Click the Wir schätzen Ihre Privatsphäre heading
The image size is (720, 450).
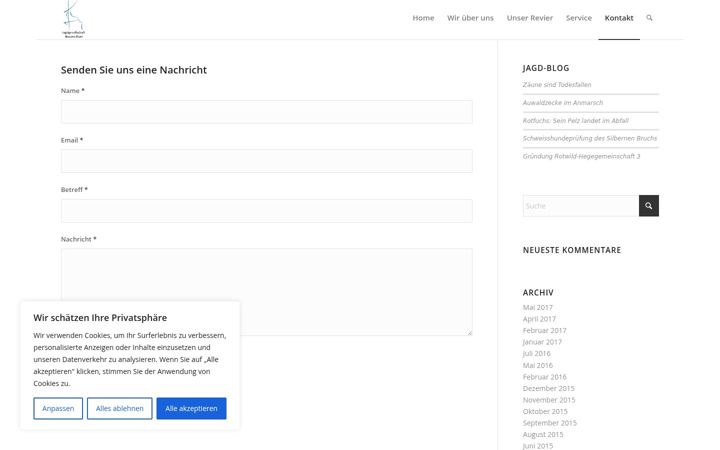[100, 317]
